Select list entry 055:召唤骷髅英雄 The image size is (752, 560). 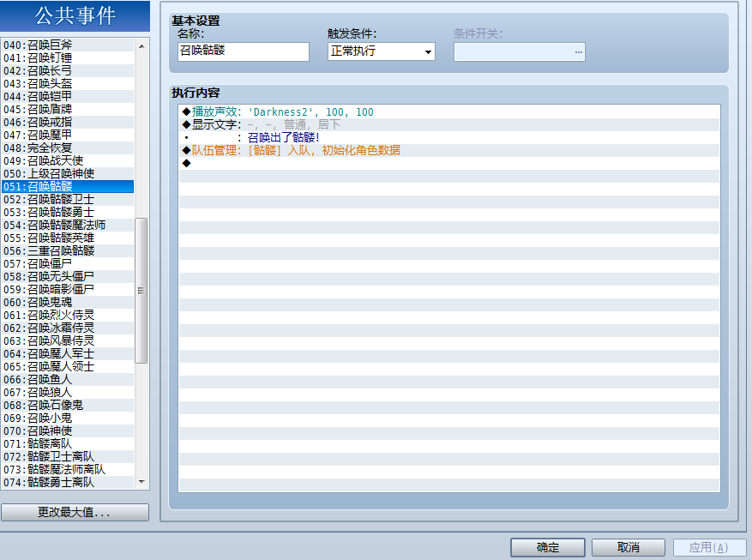[x=68, y=238]
